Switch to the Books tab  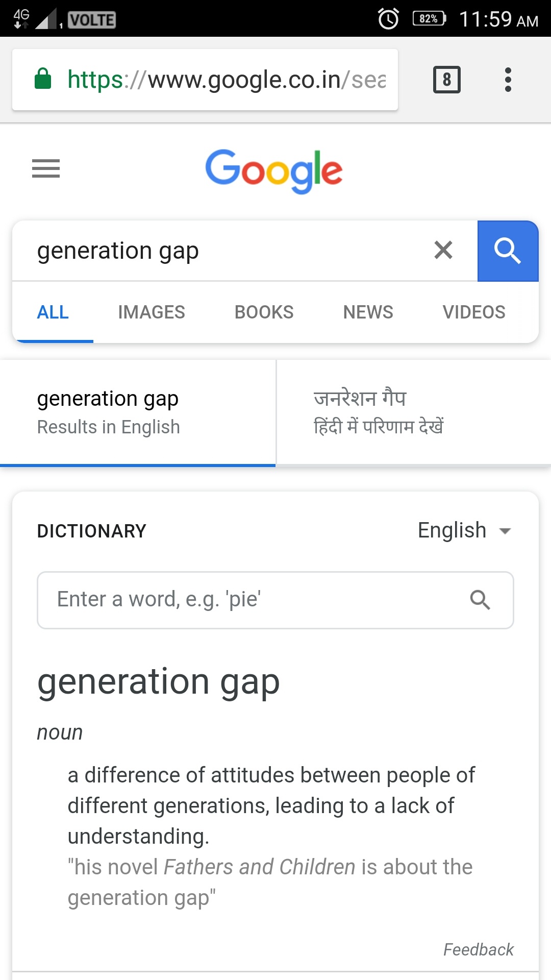264,312
